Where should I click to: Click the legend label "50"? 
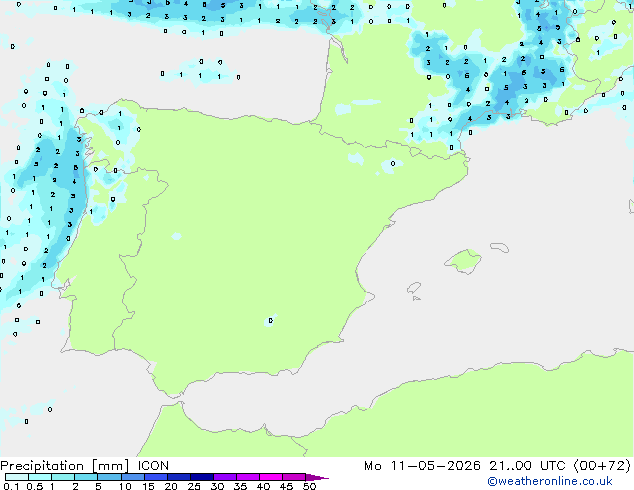(x=309, y=486)
